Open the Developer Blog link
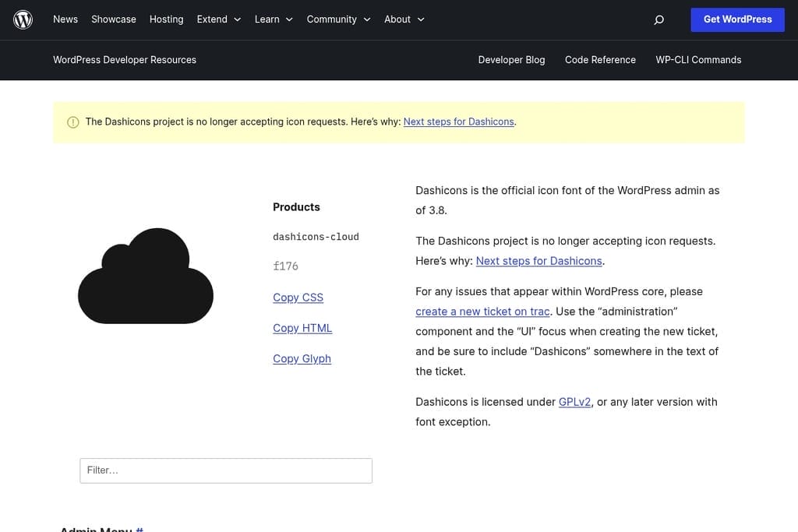Screen dimensions: 798x532 click(x=511, y=60)
